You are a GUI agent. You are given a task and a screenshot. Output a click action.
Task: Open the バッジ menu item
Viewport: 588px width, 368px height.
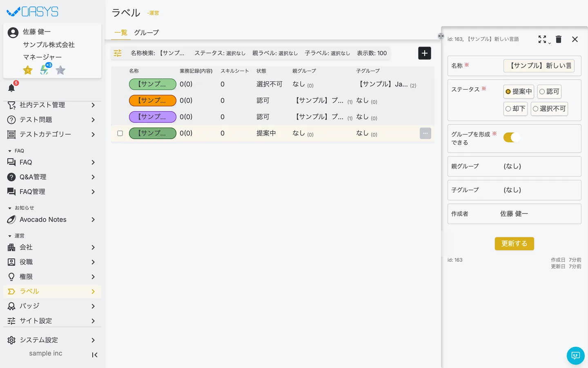(x=52, y=306)
